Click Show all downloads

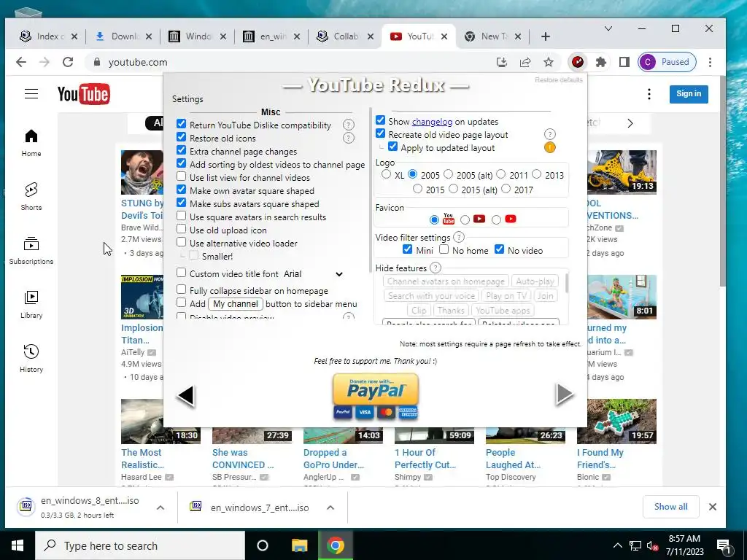pyautogui.click(x=671, y=507)
